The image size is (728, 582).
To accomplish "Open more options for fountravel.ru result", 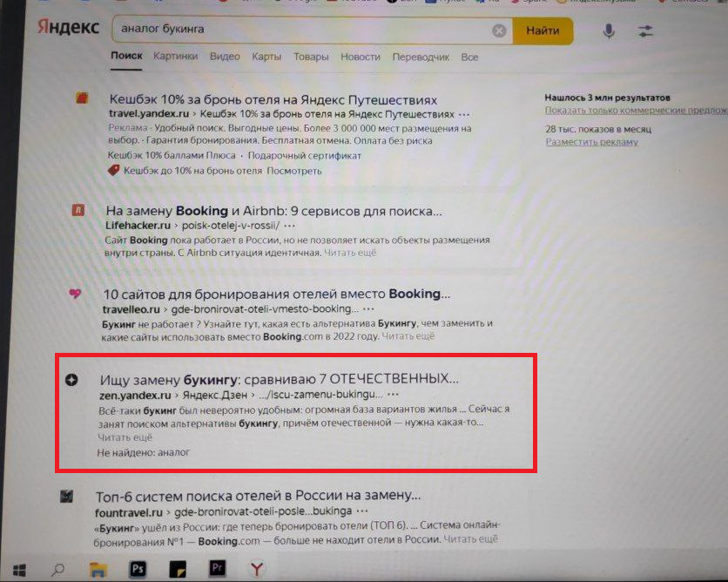I will coord(362,511).
